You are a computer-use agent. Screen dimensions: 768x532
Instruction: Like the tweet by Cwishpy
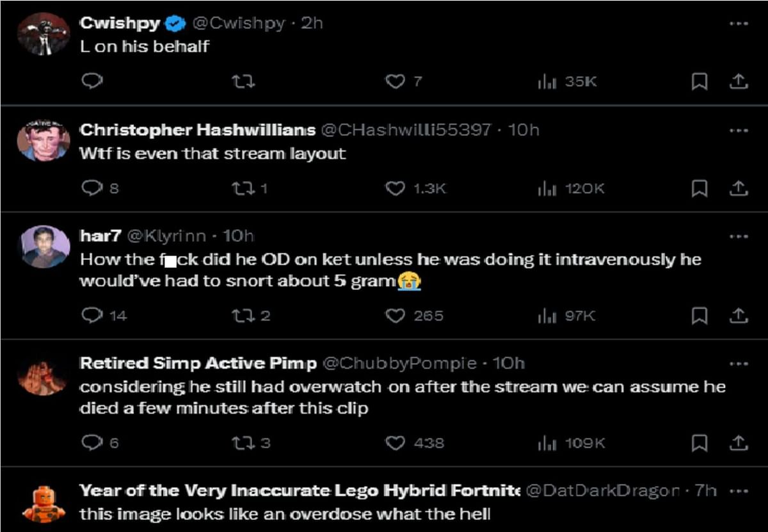click(x=396, y=81)
